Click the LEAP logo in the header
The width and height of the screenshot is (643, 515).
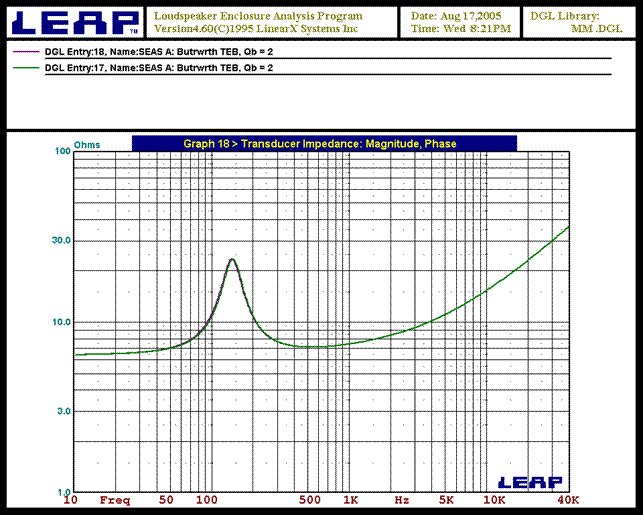pos(74,21)
